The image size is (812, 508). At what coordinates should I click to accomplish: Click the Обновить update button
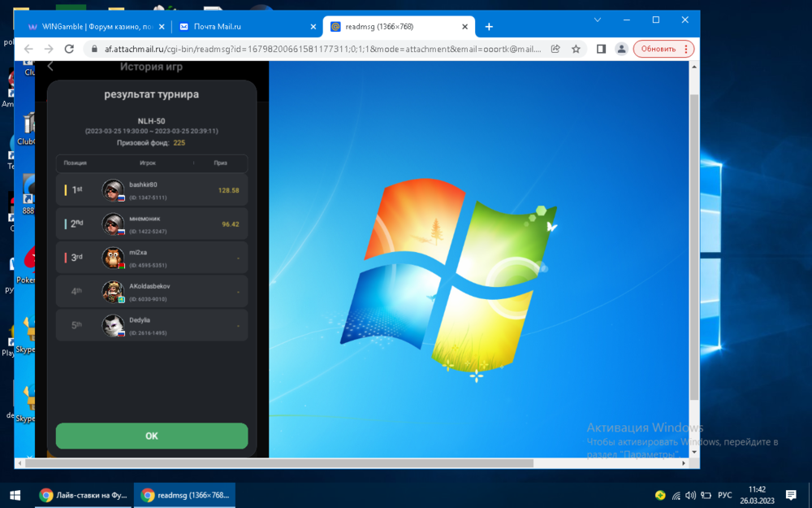[663, 49]
